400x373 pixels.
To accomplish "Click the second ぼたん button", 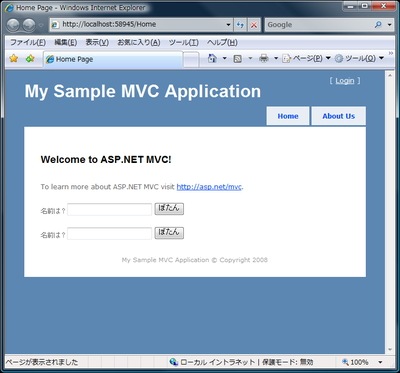I will (169, 233).
